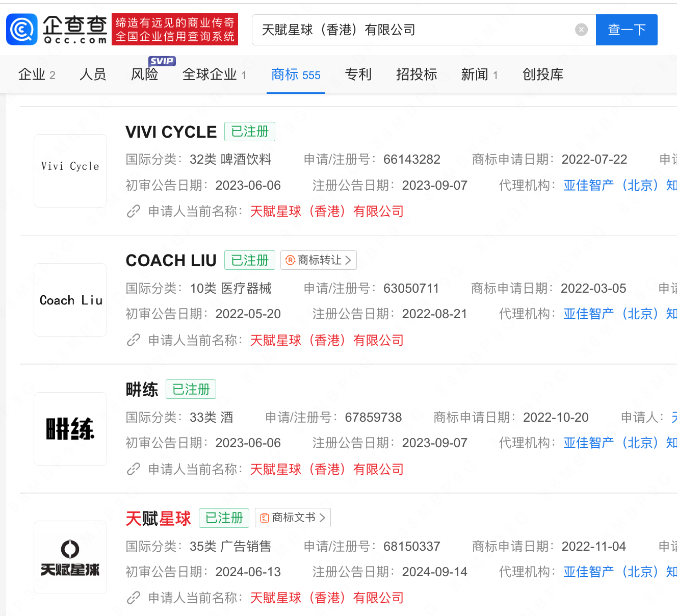The height and width of the screenshot is (616, 677).
Task: Open the Coach Liu trademark thumbnail
Action: click(70, 300)
